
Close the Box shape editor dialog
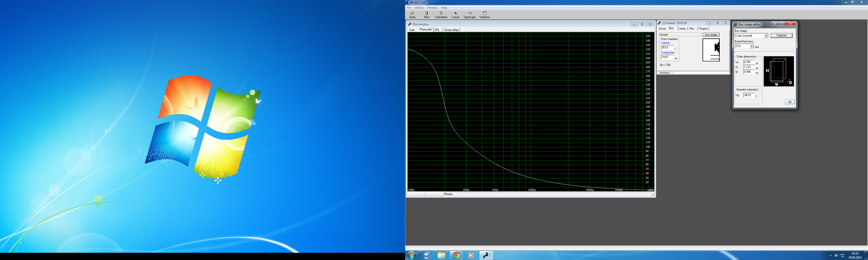click(x=791, y=24)
